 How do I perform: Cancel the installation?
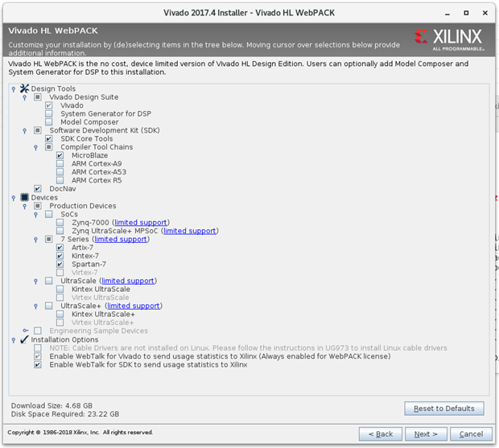click(x=471, y=434)
